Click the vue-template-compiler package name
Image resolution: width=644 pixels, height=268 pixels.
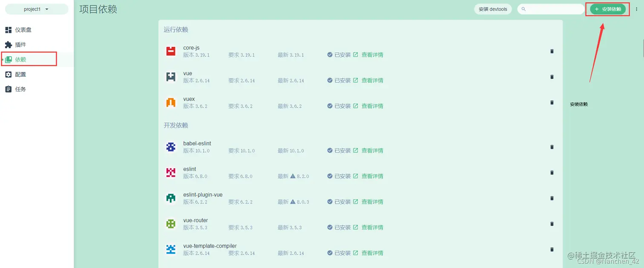210,246
